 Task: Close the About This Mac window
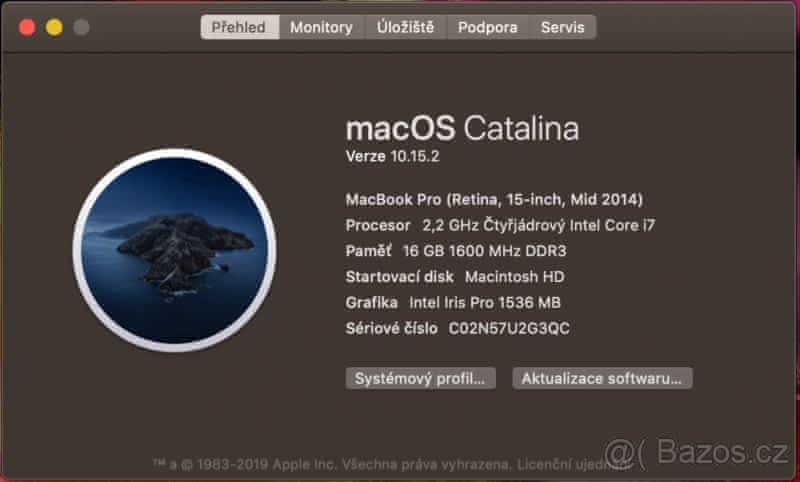coord(27,27)
